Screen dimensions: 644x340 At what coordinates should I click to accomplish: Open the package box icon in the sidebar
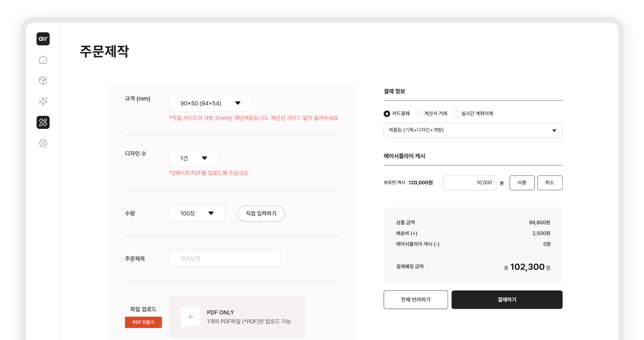pyautogui.click(x=43, y=81)
